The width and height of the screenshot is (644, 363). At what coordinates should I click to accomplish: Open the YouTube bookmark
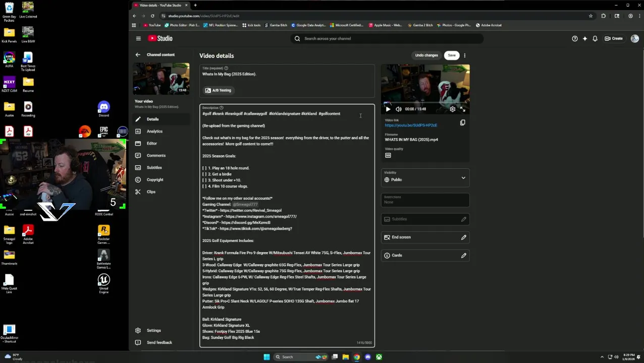click(152, 25)
